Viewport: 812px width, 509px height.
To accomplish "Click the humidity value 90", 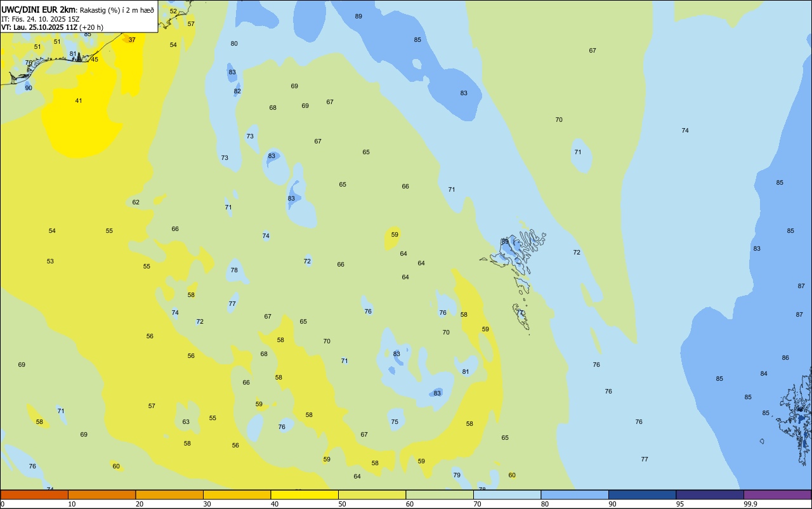I will (29, 88).
